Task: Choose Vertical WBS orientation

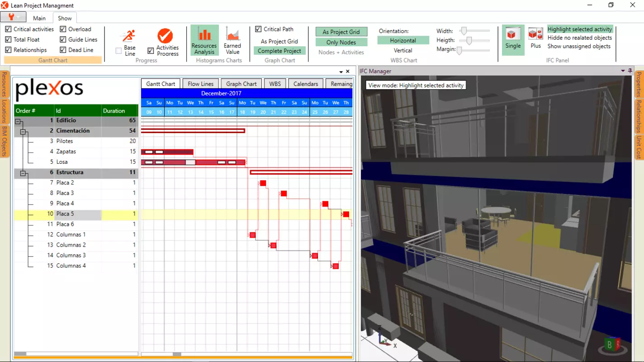Action: coord(403,50)
